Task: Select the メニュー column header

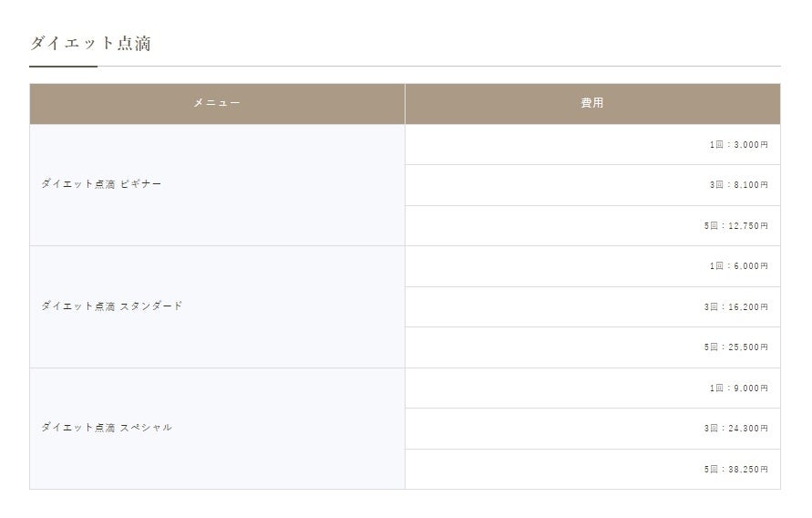Action: tap(217, 104)
